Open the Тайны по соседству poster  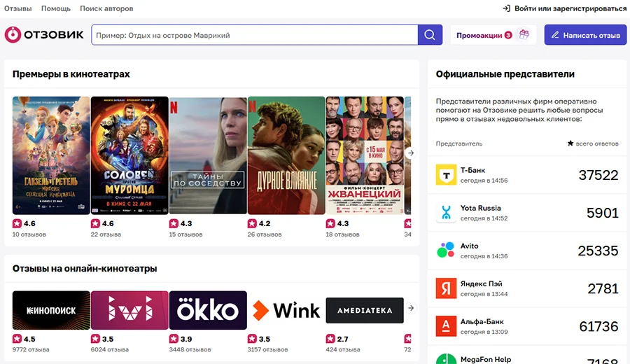point(208,155)
